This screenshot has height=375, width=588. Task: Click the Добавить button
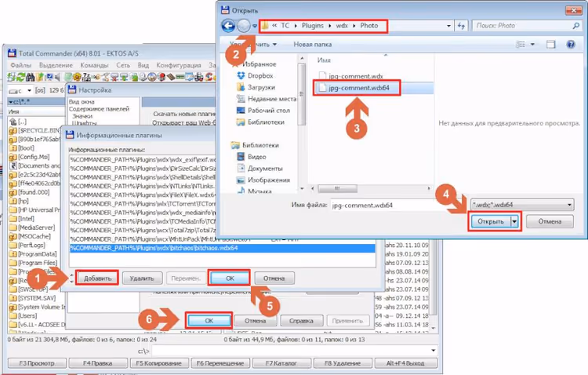tap(97, 279)
